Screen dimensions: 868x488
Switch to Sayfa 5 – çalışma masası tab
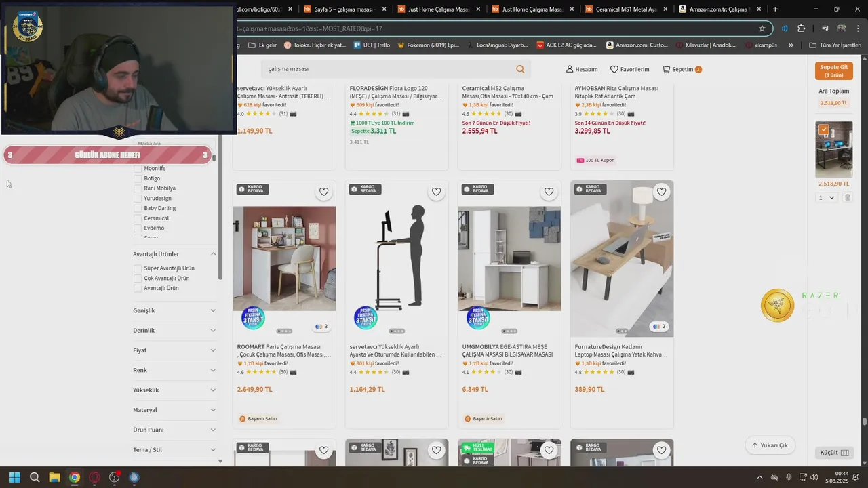(346, 9)
